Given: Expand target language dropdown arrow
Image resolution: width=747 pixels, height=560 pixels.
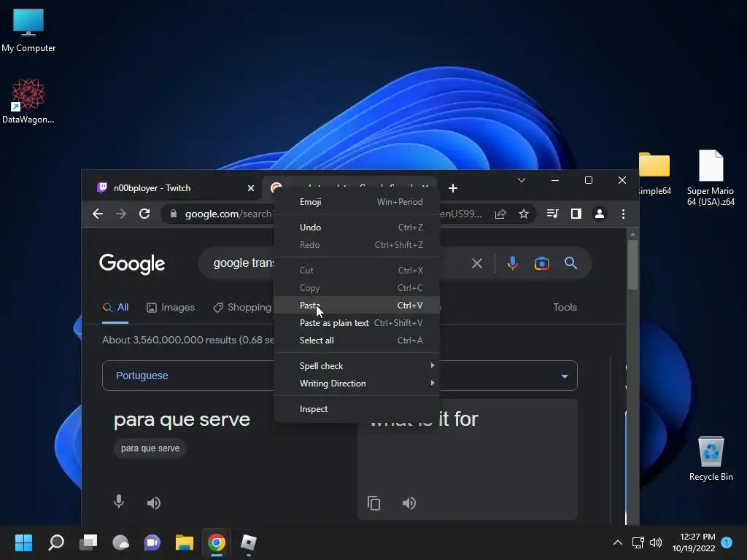Looking at the screenshot, I should [x=565, y=376].
